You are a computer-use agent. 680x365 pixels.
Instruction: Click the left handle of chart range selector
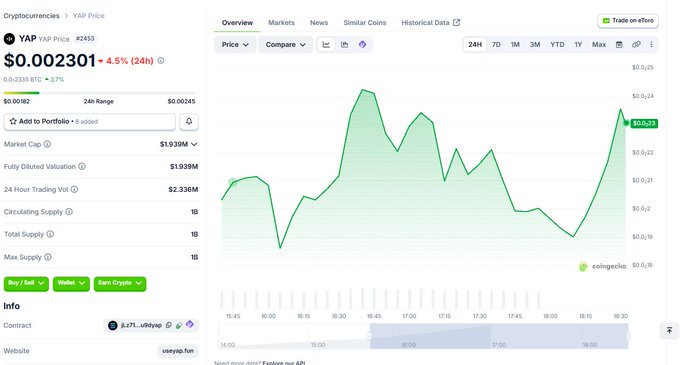click(370, 336)
